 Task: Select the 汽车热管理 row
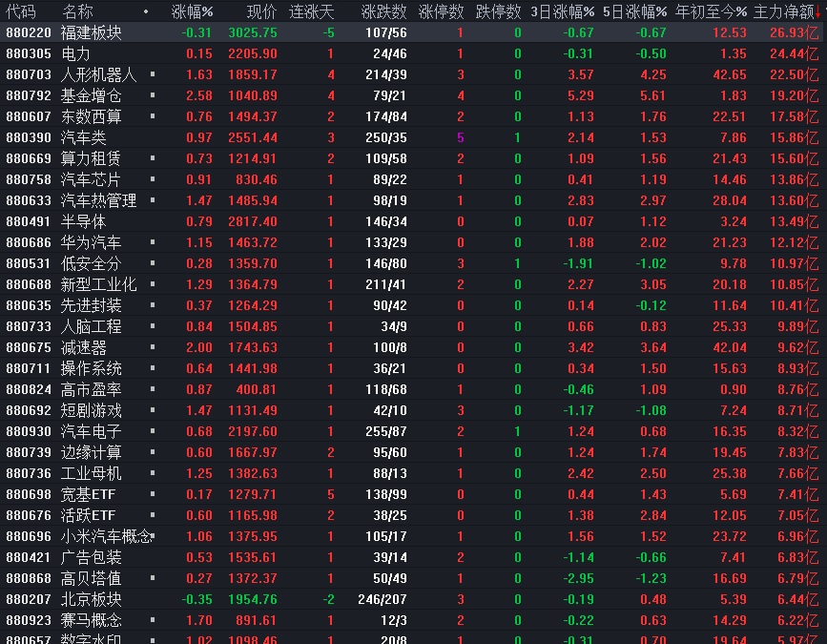[x=414, y=201]
